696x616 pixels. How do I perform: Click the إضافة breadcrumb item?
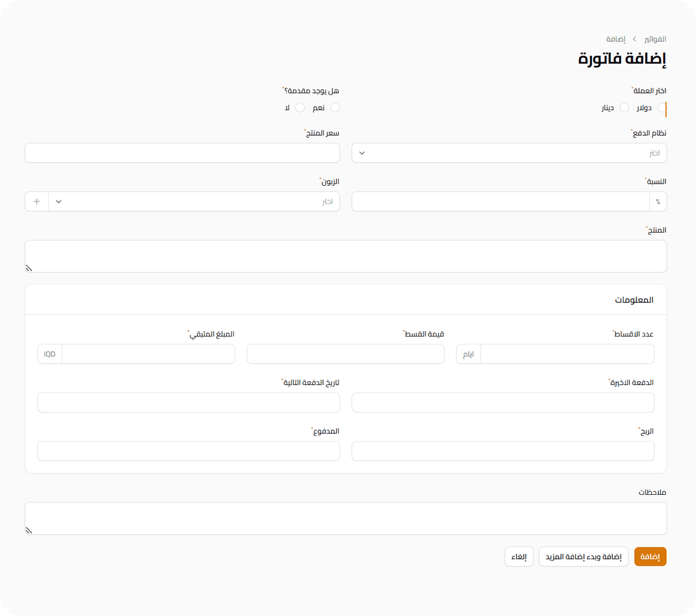(616, 39)
